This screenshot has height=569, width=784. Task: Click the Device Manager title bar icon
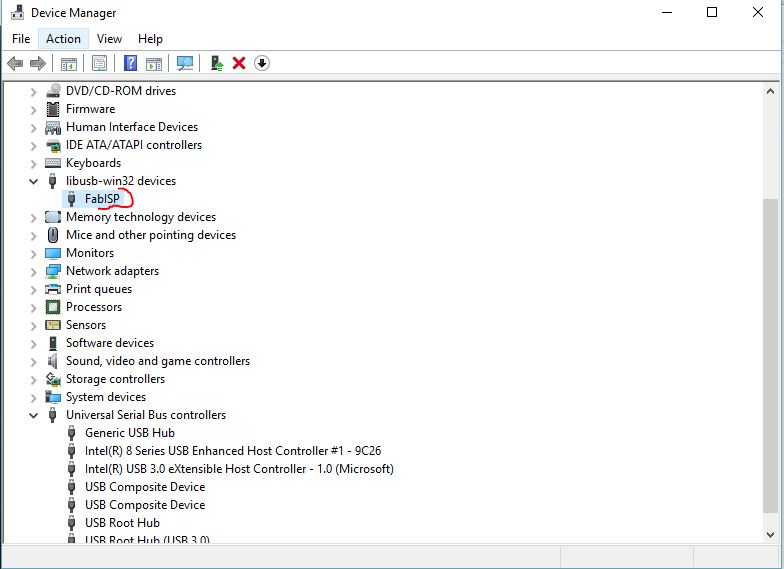17,12
